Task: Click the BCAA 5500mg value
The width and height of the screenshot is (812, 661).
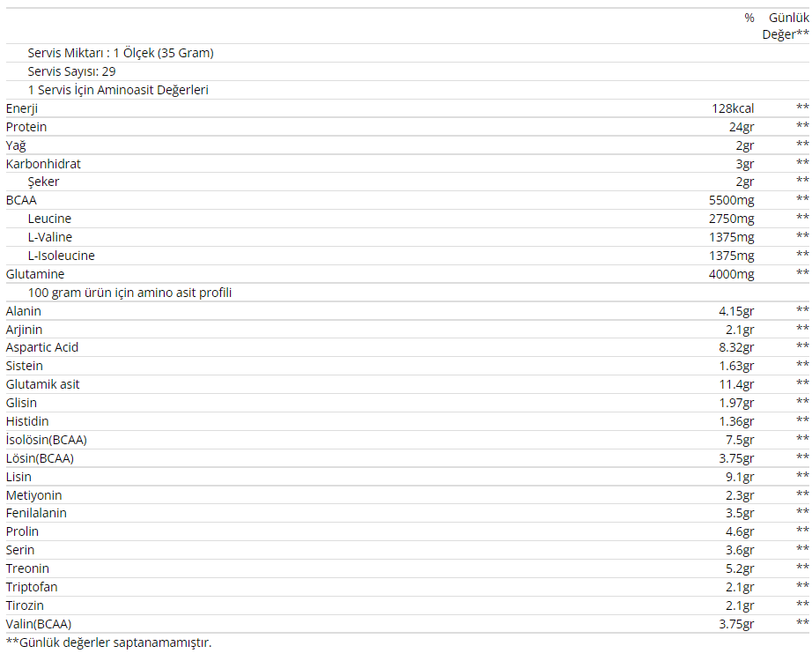Action: [x=731, y=200]
